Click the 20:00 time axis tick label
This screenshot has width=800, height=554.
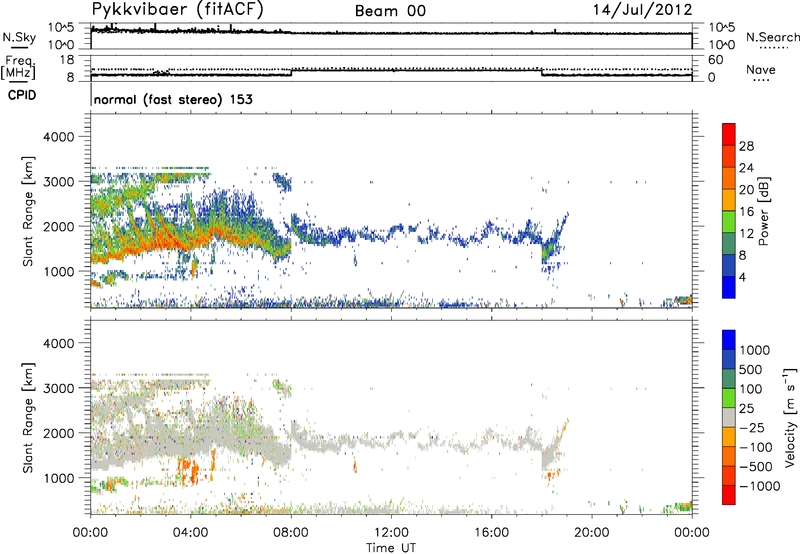(592, 533)
